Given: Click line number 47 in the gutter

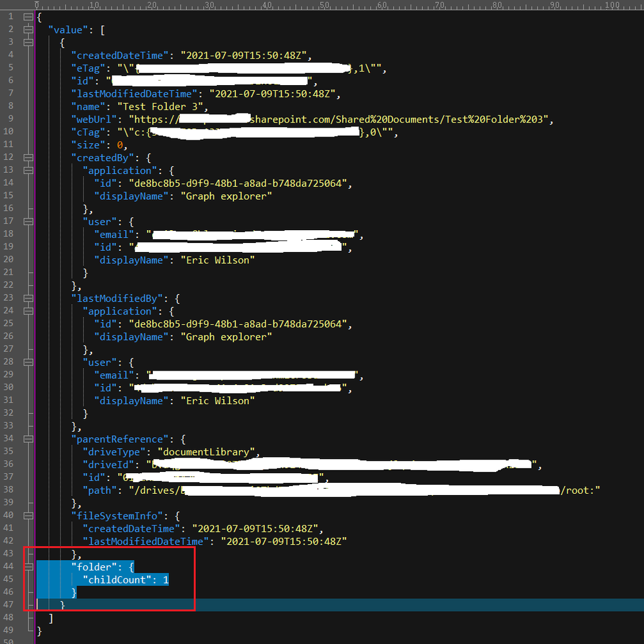Looking at the screenshot, I should [9, 605].
